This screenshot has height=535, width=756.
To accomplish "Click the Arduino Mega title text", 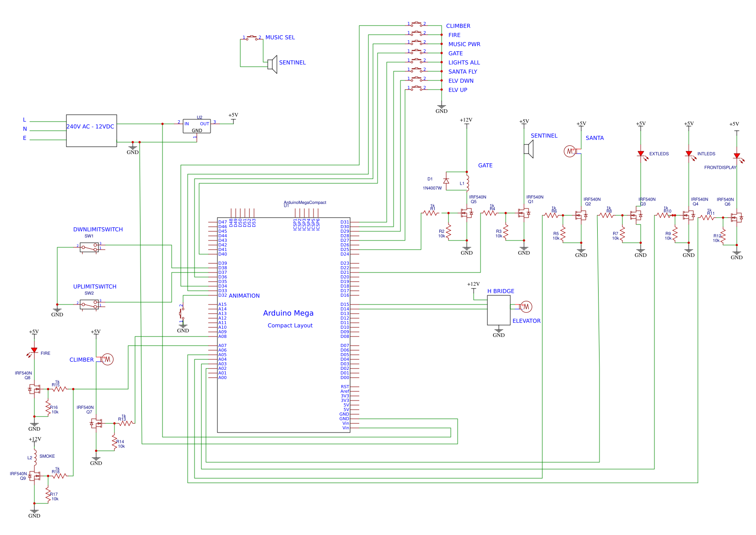I will pyautogui.click(x=288, y=313).
